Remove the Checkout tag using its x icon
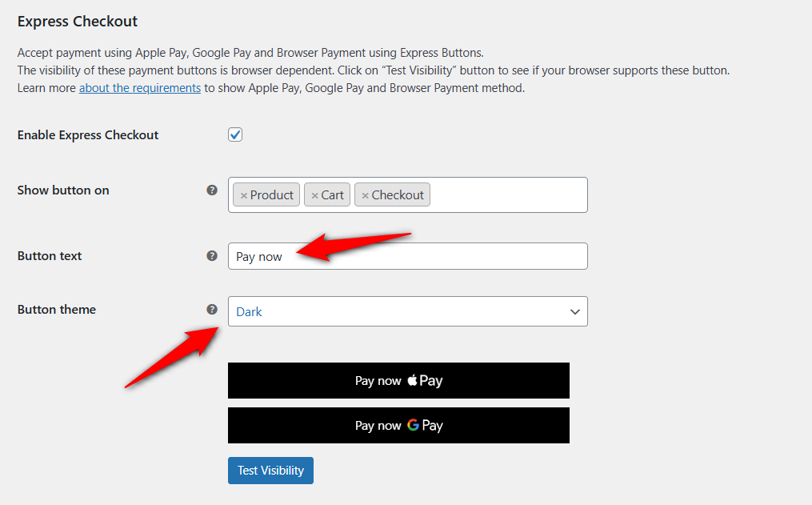This screenshot has width=812, height=505. point(365,194)
